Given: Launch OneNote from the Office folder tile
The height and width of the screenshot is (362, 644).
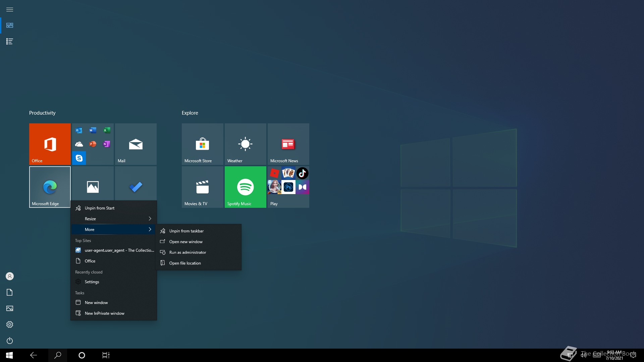Looking at the screenshot, I should [107, 144].
